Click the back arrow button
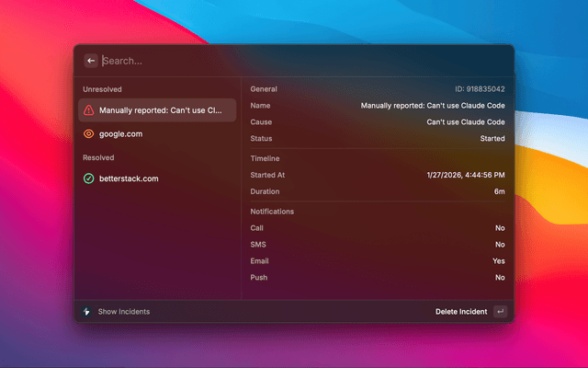 90,61
